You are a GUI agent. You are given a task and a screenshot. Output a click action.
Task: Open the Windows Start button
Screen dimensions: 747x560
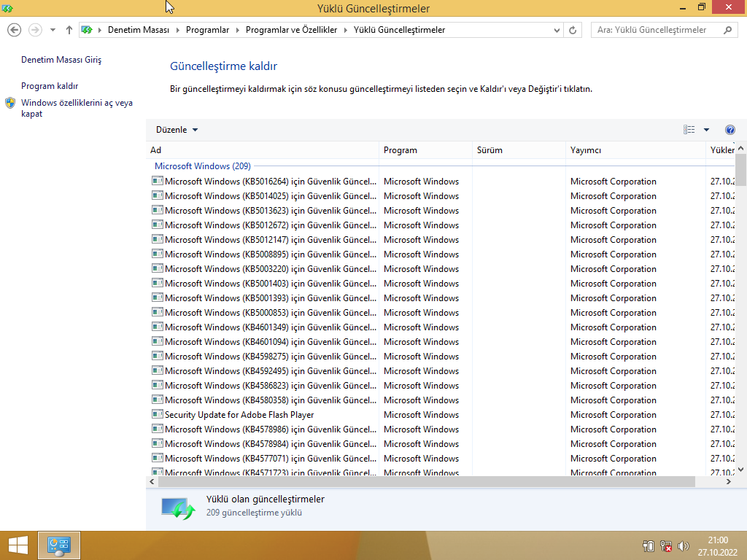(18, 545)
